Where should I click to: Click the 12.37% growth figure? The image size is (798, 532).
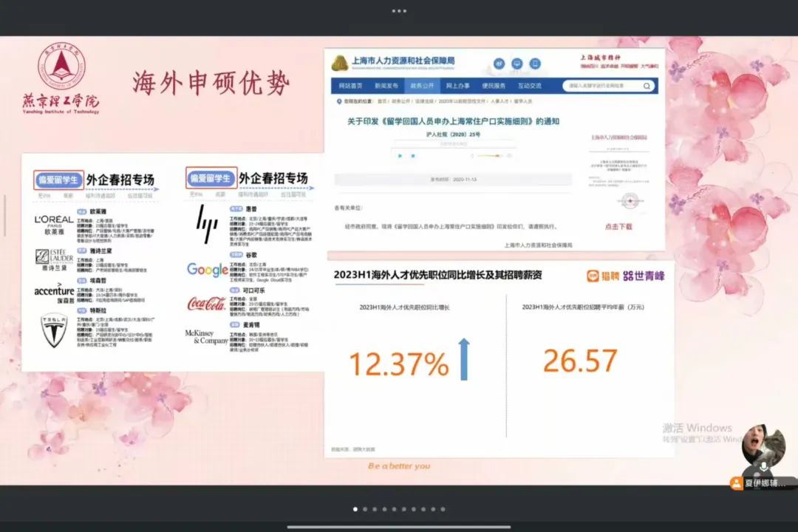399,364
